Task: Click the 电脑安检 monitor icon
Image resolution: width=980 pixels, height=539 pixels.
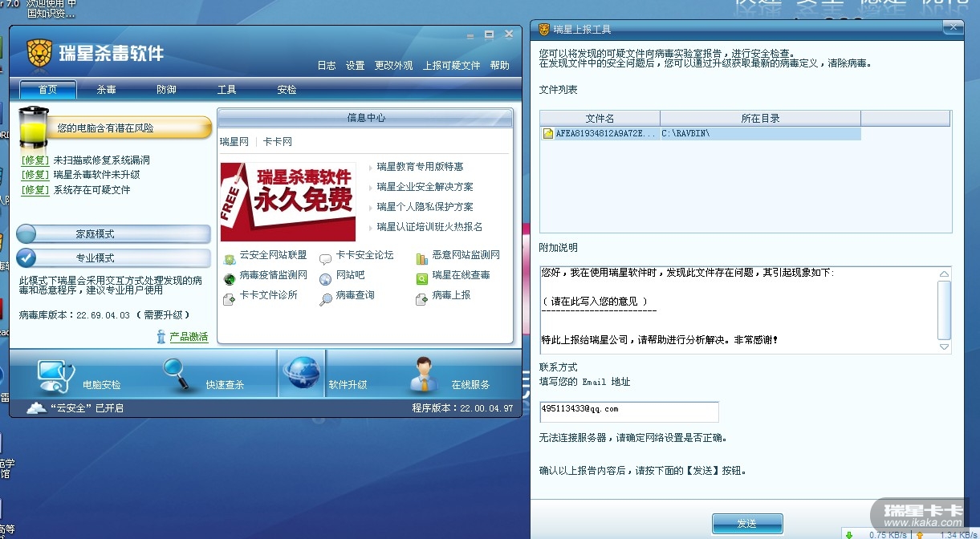Action: coord(56,375)
